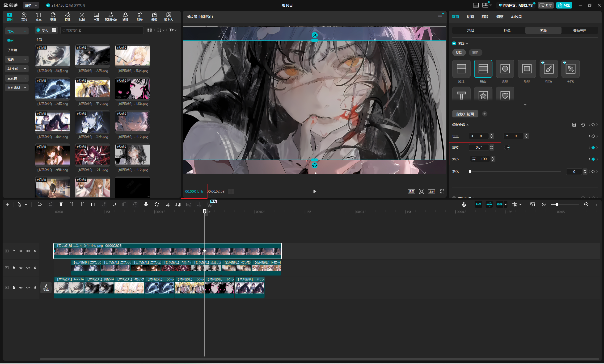
Task: Click the 比例 aspect ratio button
Action: click(431, 191)
